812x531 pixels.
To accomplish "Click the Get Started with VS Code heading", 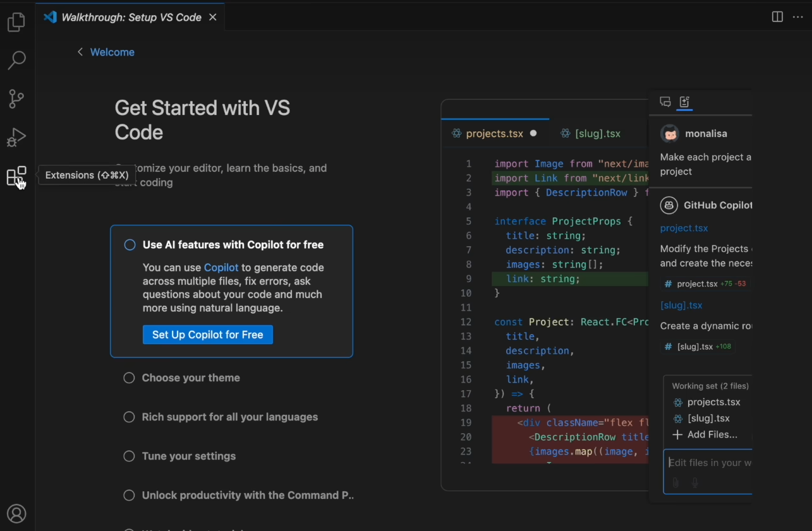I will (202, 120).
